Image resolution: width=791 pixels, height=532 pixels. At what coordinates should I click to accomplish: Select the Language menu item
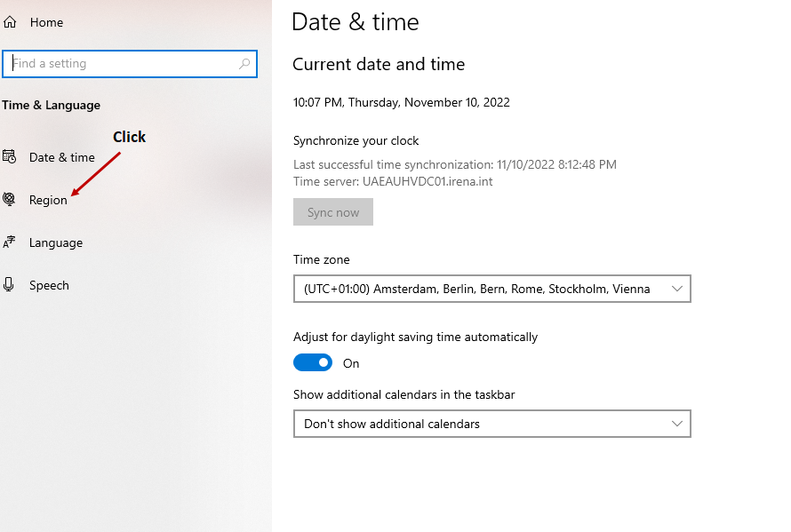pyautogui.click(x=56, y=243)
